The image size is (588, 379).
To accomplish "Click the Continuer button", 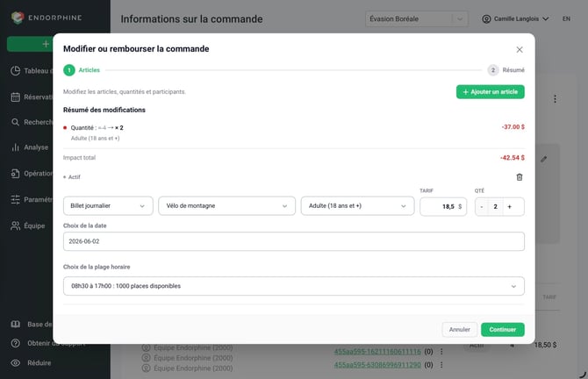I will pyautogui.click(x=503, y=330).
